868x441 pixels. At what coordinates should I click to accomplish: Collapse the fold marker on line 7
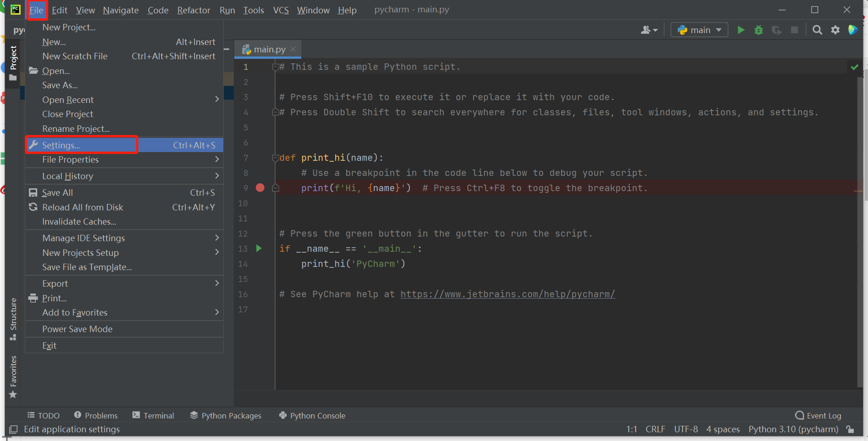click(276, 158)
